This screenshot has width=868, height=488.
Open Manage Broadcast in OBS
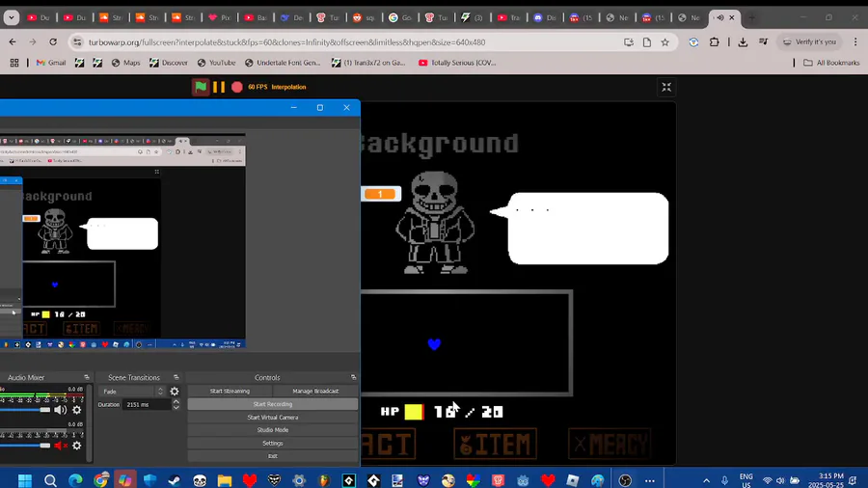point(315,391)
